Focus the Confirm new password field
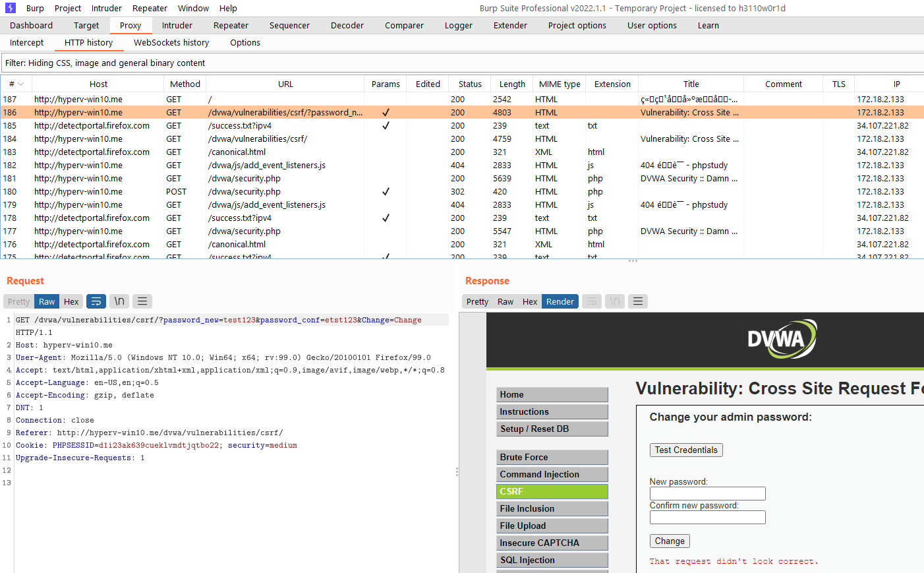924x573 pixels. (x=708, y=517)
